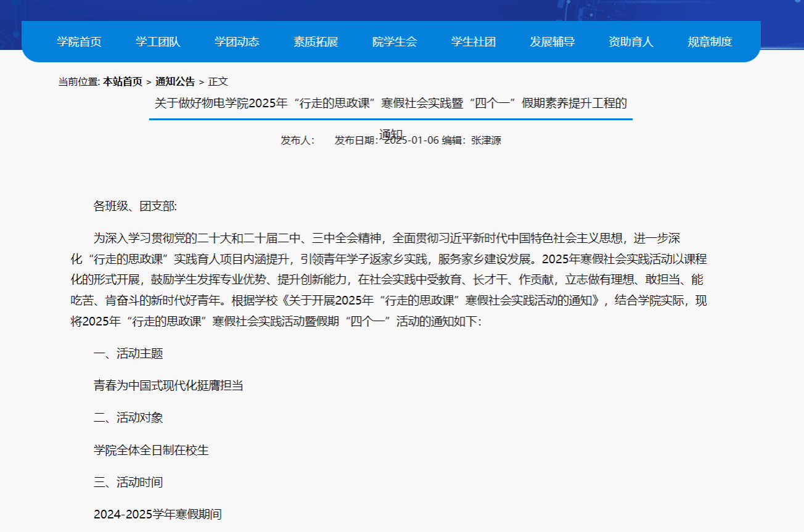The height and width of the screenshot is (532, 804).
Task: Click the article title about 寒假社会实践
Action: click(x=390, y=103)
